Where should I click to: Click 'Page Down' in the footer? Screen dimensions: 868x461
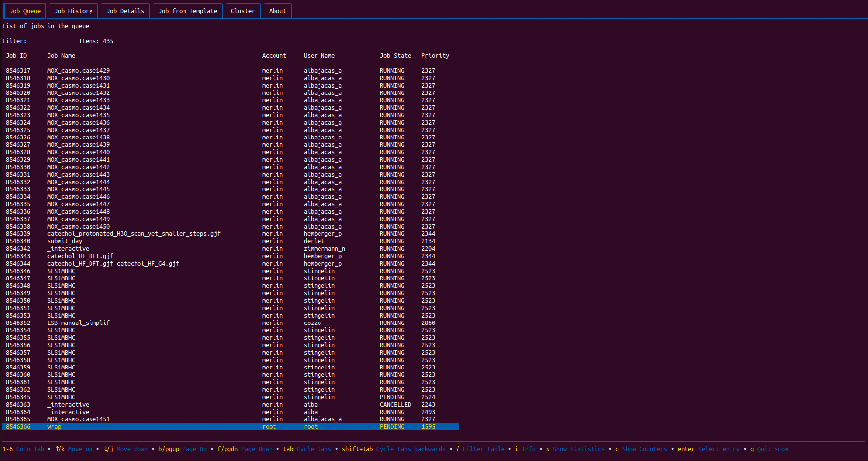pyautogui.click(x=257, y=449)
